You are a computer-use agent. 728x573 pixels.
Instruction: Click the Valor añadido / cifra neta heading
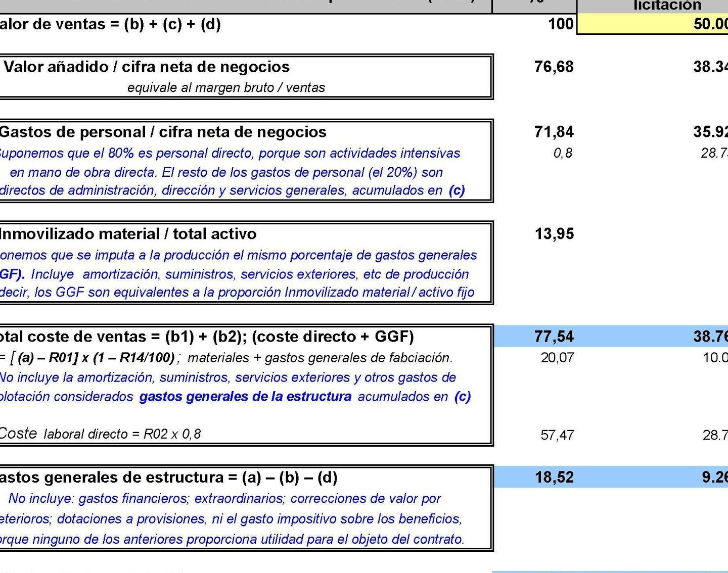pos(147,67)
